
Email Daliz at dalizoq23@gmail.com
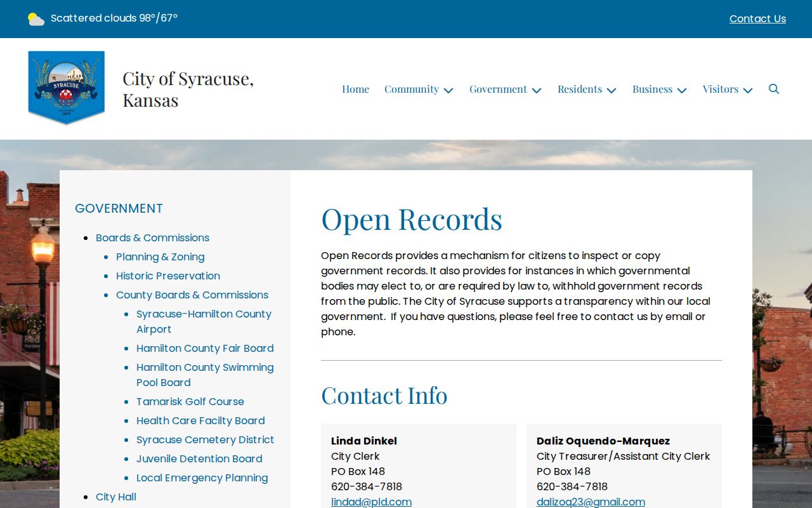591,502
